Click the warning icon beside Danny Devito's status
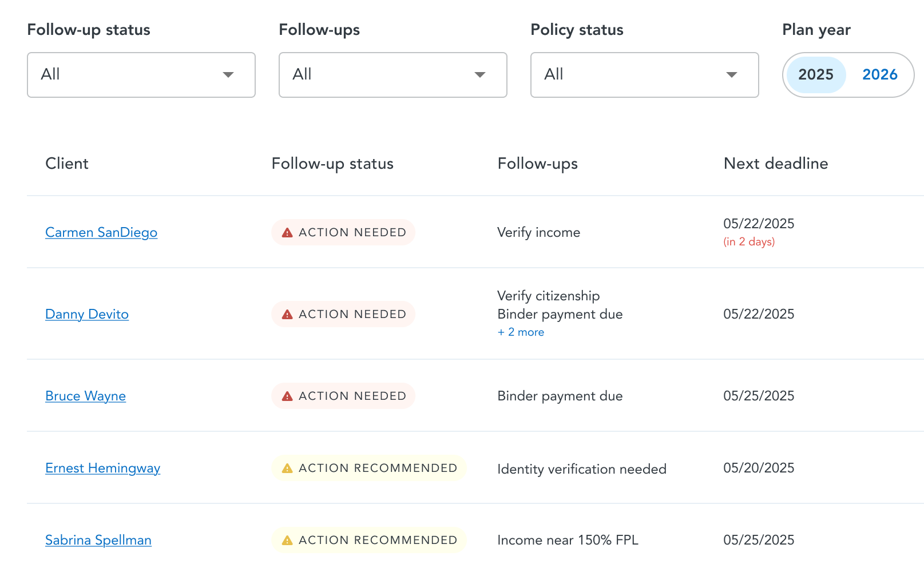 click(287, 315)
